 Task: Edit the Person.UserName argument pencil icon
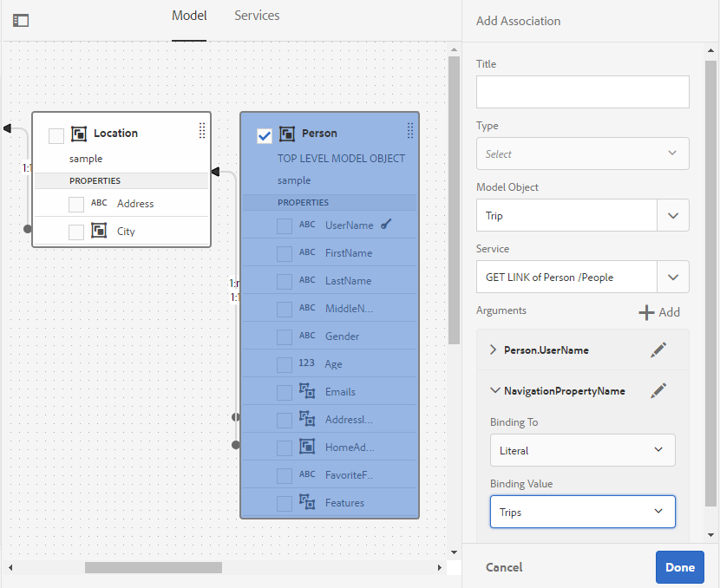(x=658, y=350)
